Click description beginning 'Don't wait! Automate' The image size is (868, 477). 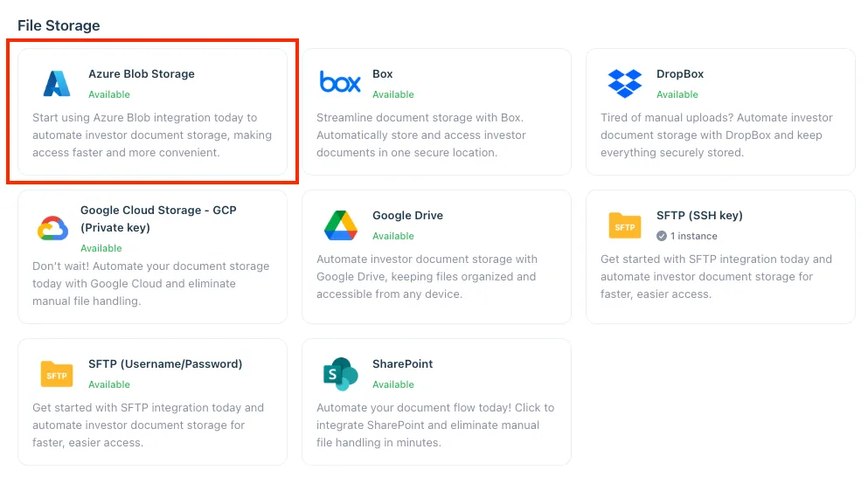[x=150, y=283]
